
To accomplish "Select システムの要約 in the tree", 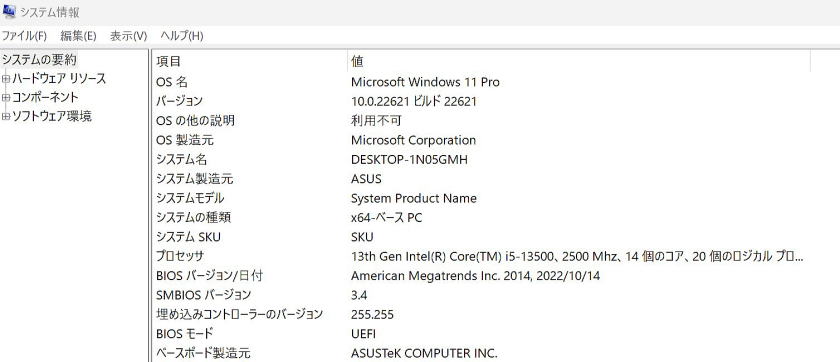I will tap(39, 59).
